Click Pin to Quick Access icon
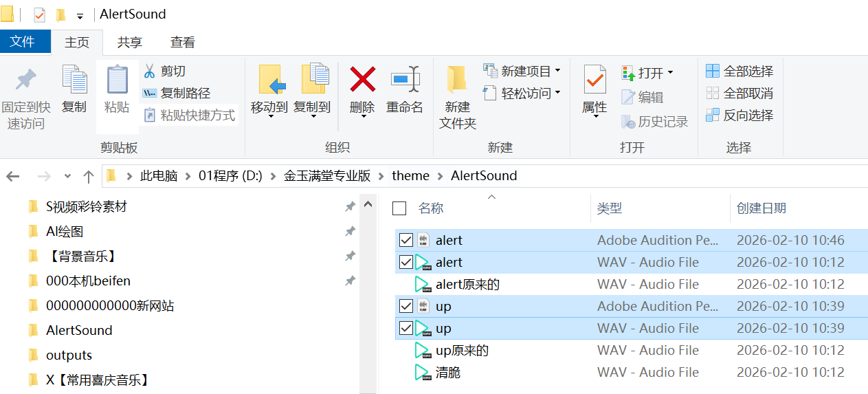Viewport: 868px width, 394px height. tap(26, 80)
